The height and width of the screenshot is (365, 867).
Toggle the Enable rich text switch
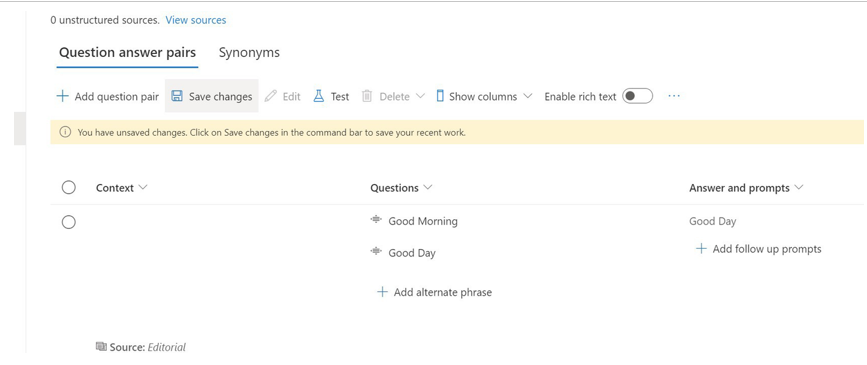(638, 96)
